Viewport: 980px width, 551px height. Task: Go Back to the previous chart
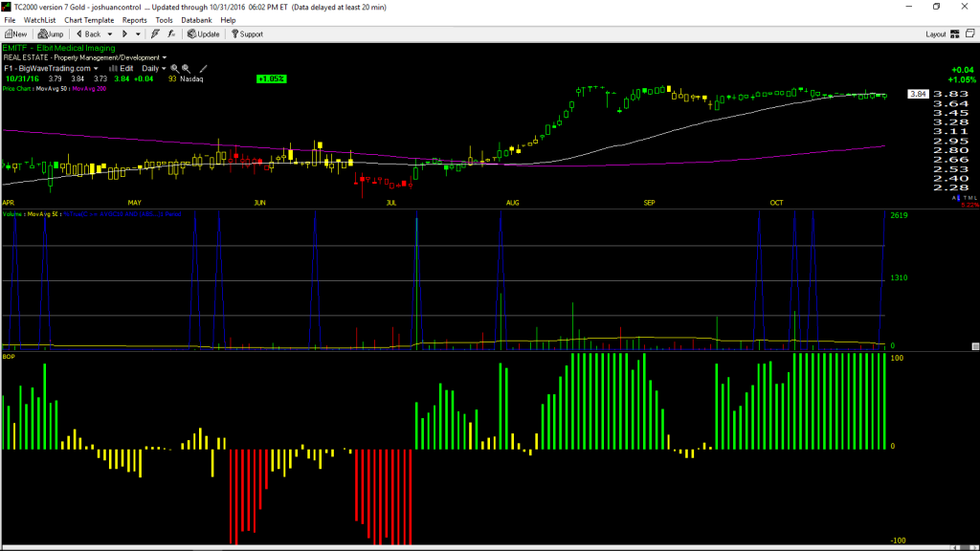click(89, 34)
